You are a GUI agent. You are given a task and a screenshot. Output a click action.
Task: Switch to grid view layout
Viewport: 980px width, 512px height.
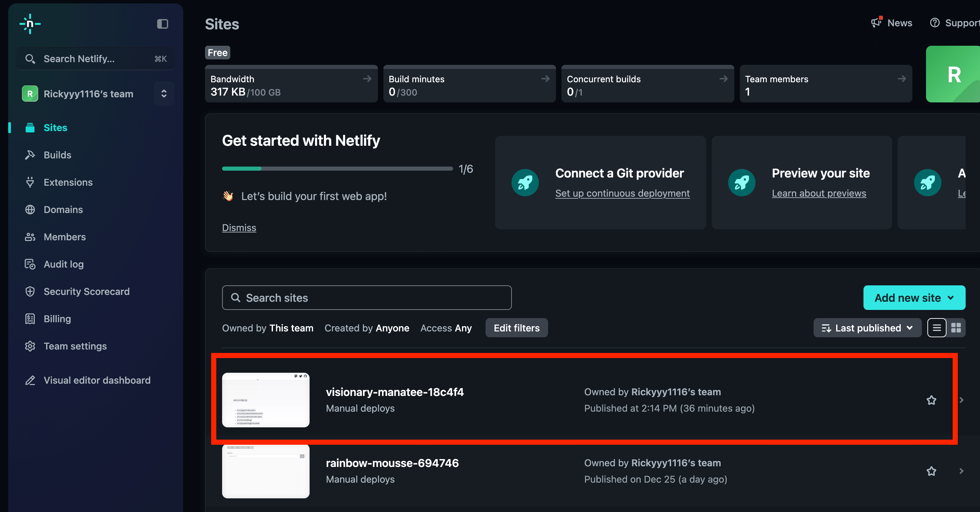tap(956, 328)
